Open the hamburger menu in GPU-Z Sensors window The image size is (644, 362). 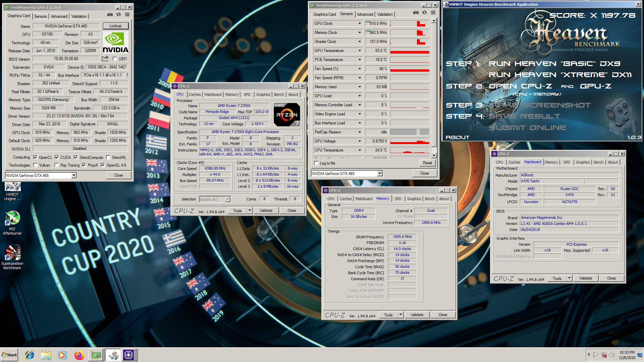[x=433, y=12]
